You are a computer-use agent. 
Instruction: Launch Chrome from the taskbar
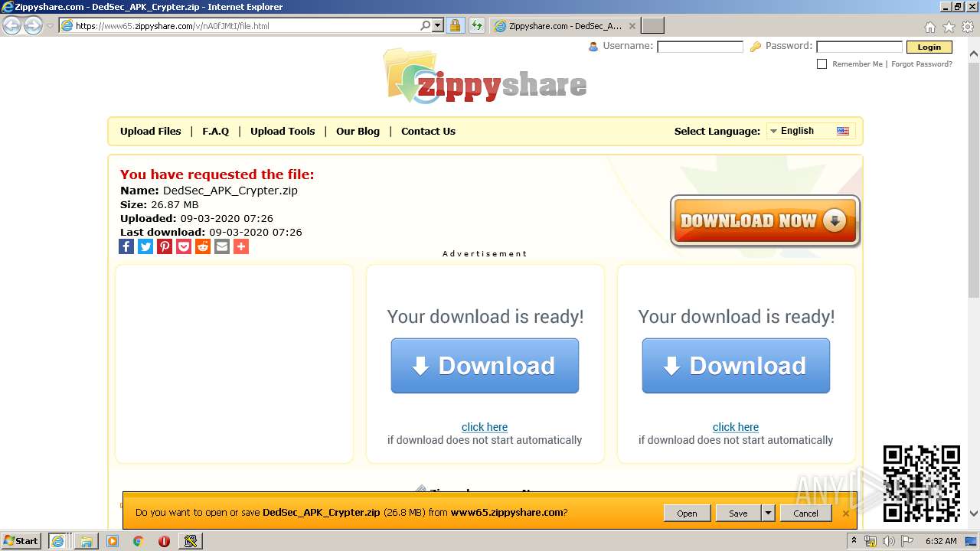[138, 541]
